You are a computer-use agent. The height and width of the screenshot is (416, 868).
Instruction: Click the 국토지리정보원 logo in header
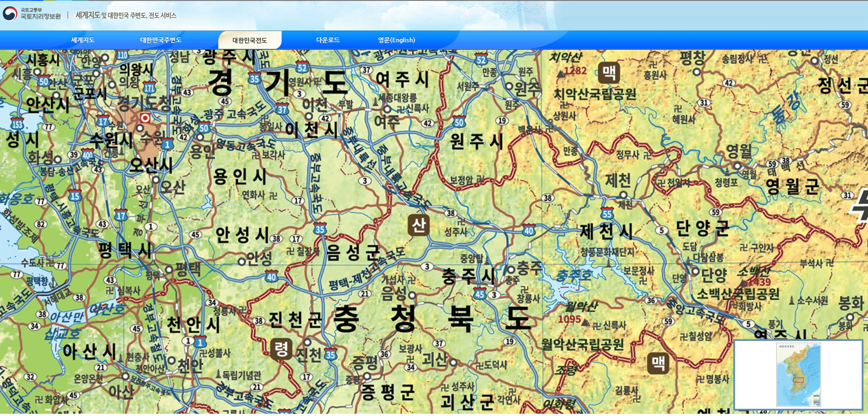32,14
